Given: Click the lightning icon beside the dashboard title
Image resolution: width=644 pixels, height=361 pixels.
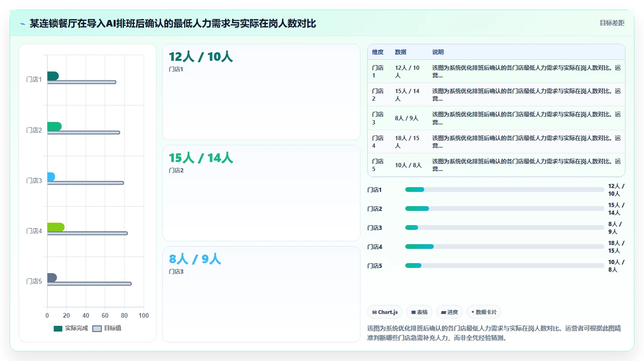Looking at the screenshot, I should click(x=22, y=24).
